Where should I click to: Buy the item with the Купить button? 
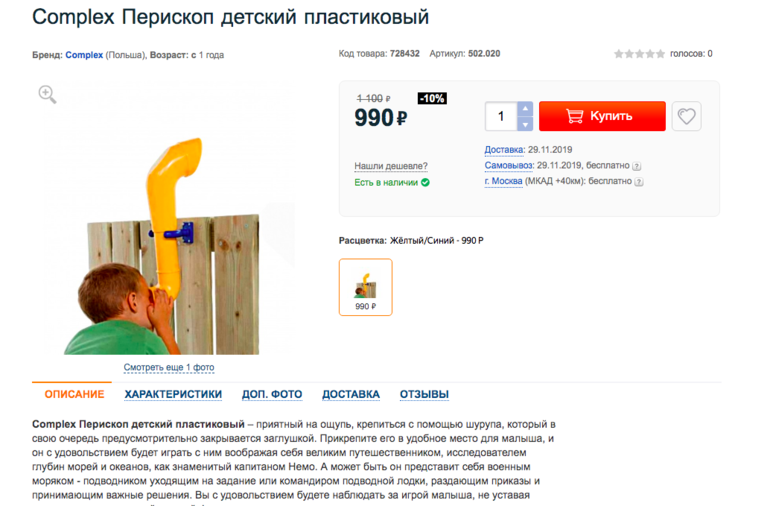tap(602, 116)
